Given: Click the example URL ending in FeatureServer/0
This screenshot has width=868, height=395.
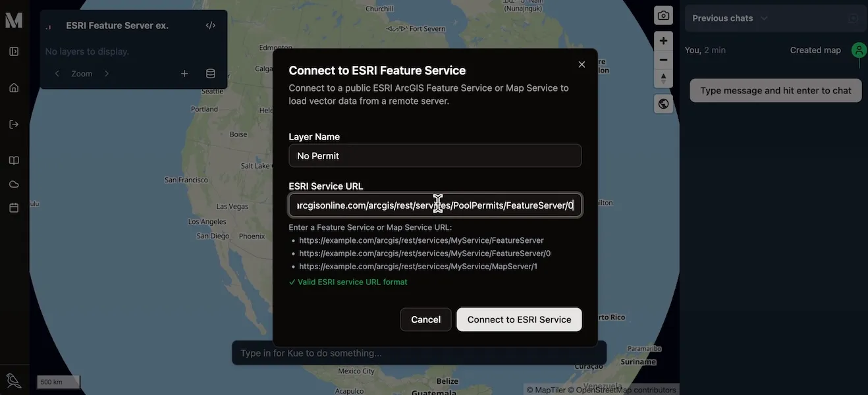Looking at the screenshot, I should click(x=425, y=253).
